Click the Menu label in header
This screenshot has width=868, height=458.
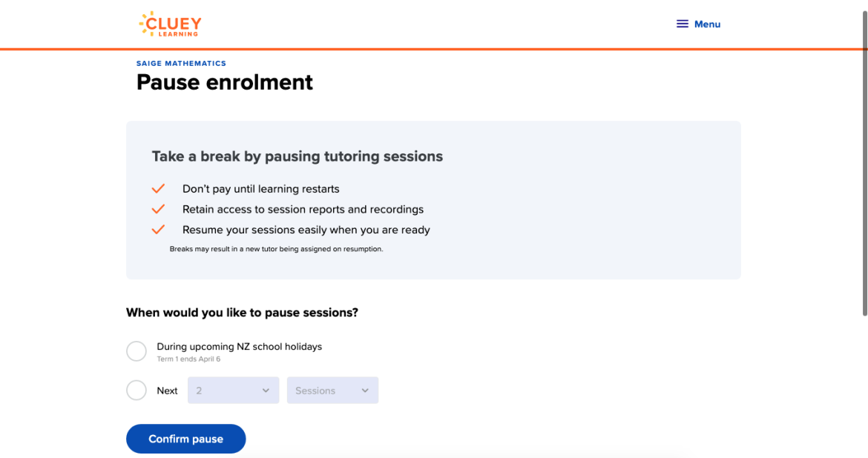(x=707, y=24)
